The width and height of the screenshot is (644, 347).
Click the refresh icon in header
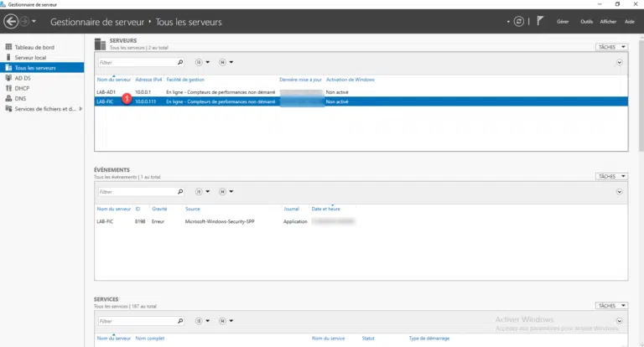[520, 21]
